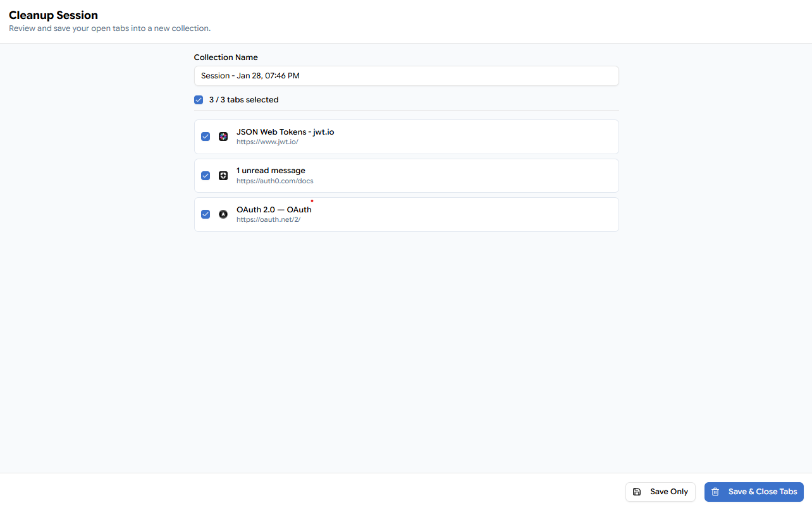This screenshot has height=510, width=812.
Task: Deselect the "1 unread message" tab checkbox
Action: point(206,176)
